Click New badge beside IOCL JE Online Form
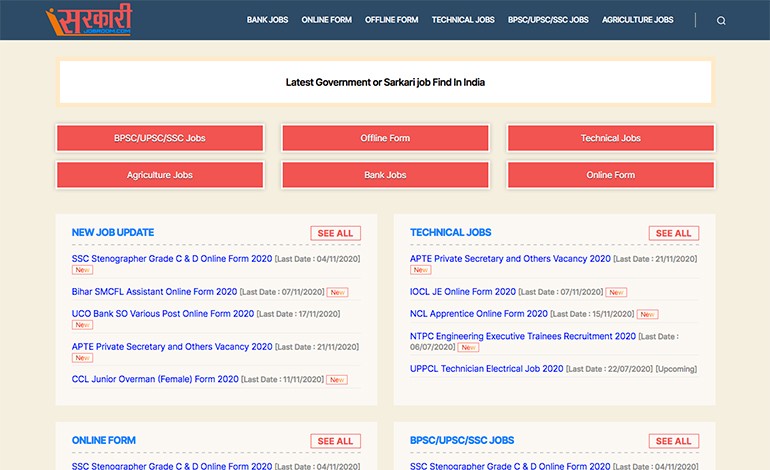770x470 pixels. tap(616, 292)
